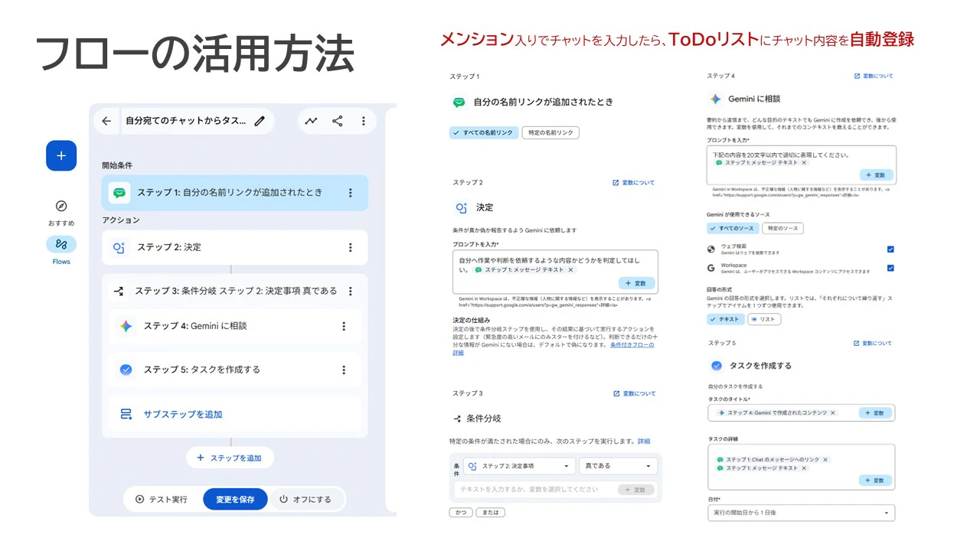Add 変数 in タスクの詳細 field

click(876, 480)
